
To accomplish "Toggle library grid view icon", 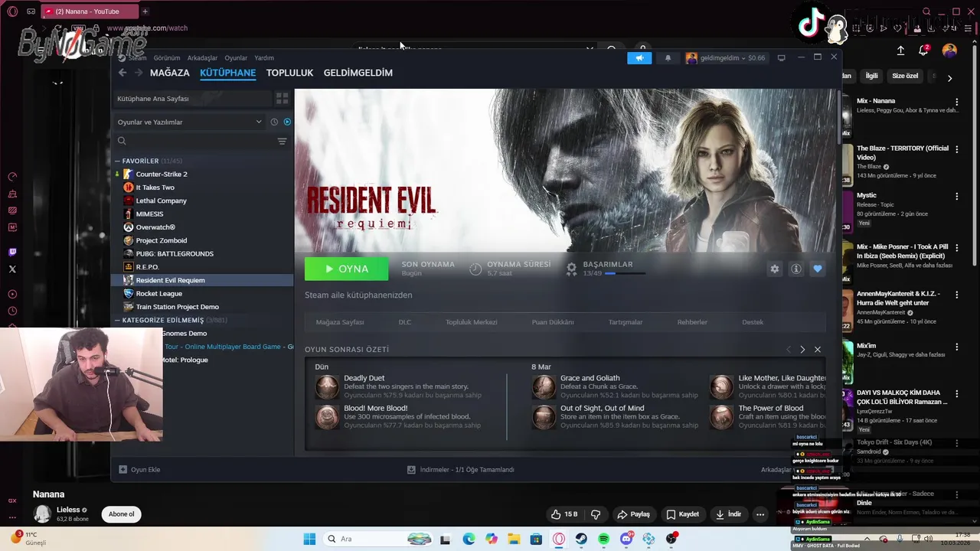I will pos(282,99).
